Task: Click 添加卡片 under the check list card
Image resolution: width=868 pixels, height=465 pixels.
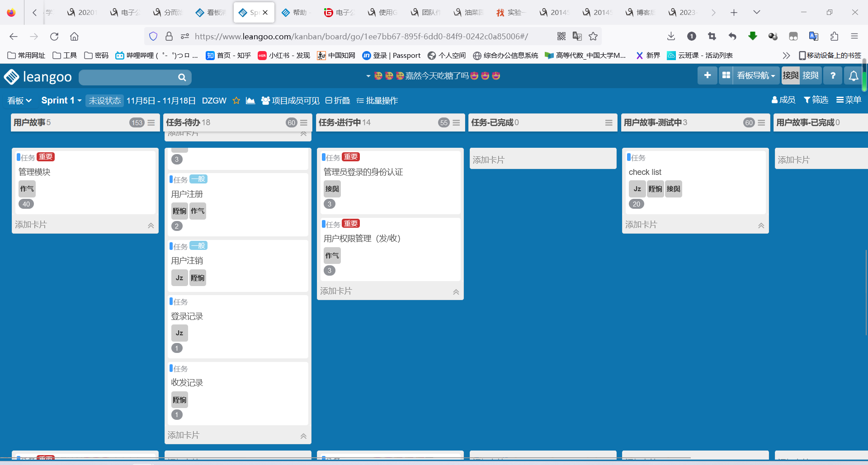Action: click(x=641, y=225)
